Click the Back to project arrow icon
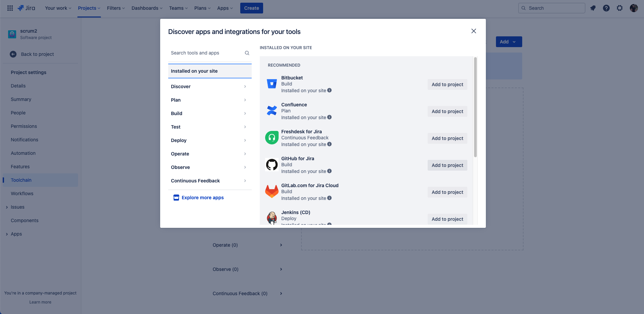Screen dimensions: 644x314 [x=13, y=54]
